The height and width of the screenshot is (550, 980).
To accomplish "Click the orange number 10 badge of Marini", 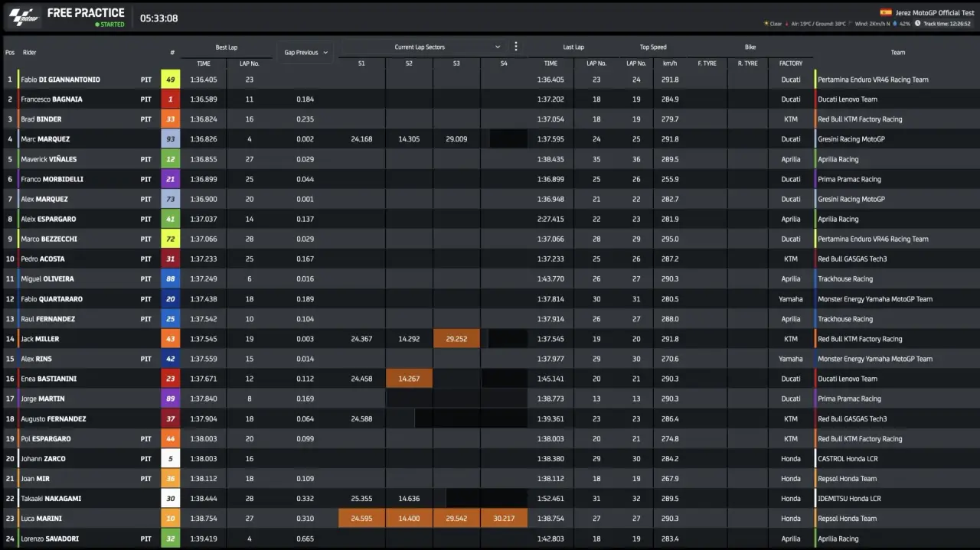I will point(171,519).
